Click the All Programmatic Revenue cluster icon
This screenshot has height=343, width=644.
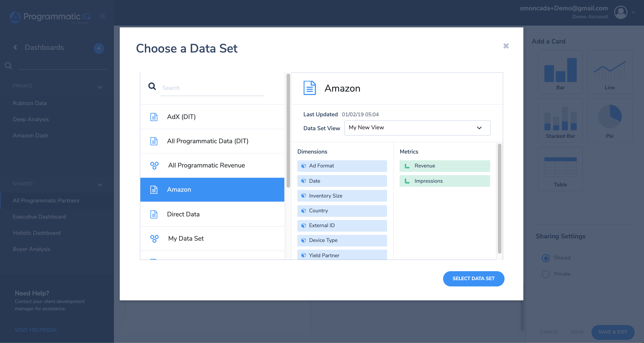point(154,165)
